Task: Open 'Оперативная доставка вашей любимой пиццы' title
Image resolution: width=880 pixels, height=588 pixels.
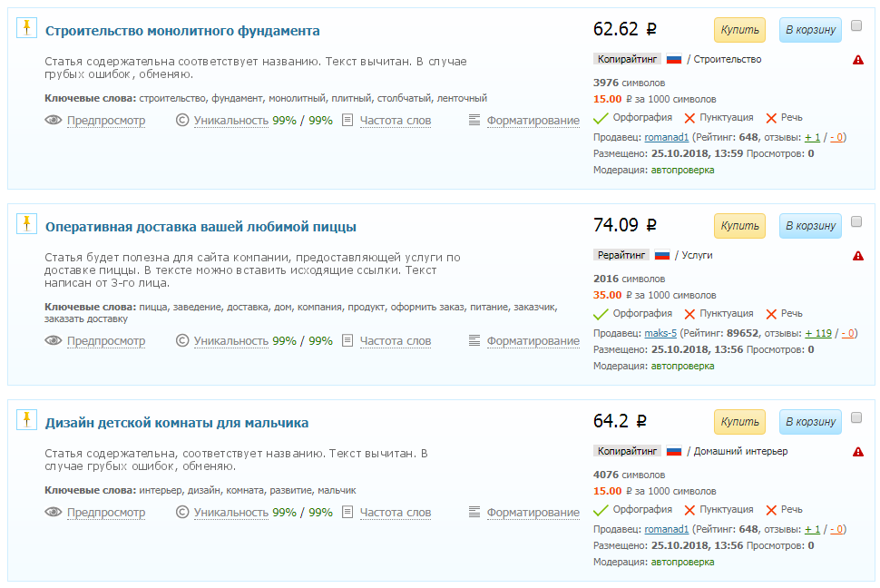Action: [x=200, y=227]
